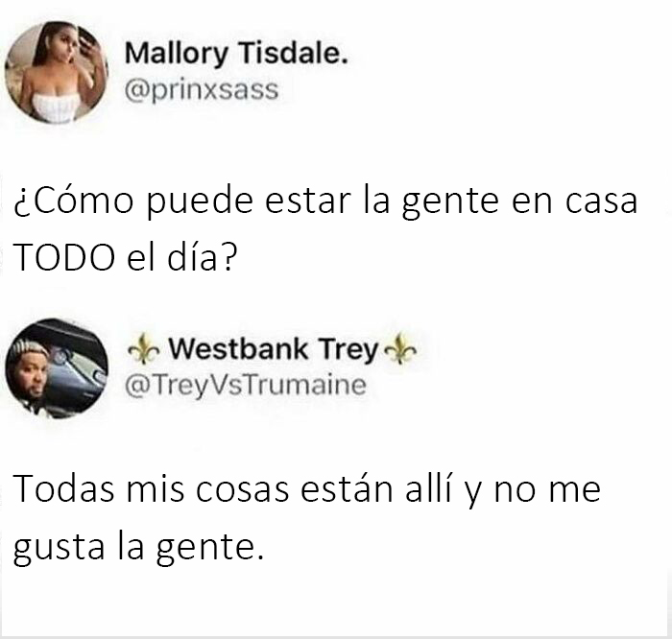
Task: Open the @prinxsass handle link
Action: (x=202, y=90)
